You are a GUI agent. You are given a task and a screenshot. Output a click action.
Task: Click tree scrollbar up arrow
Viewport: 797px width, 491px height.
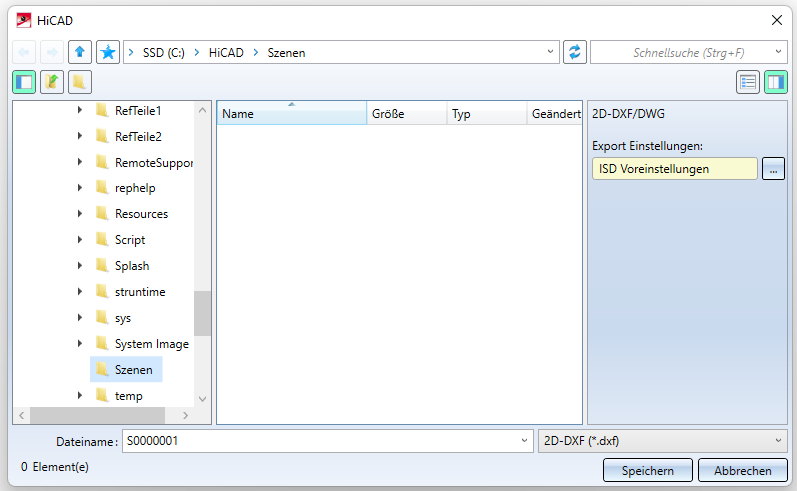(x=202, y=110)
